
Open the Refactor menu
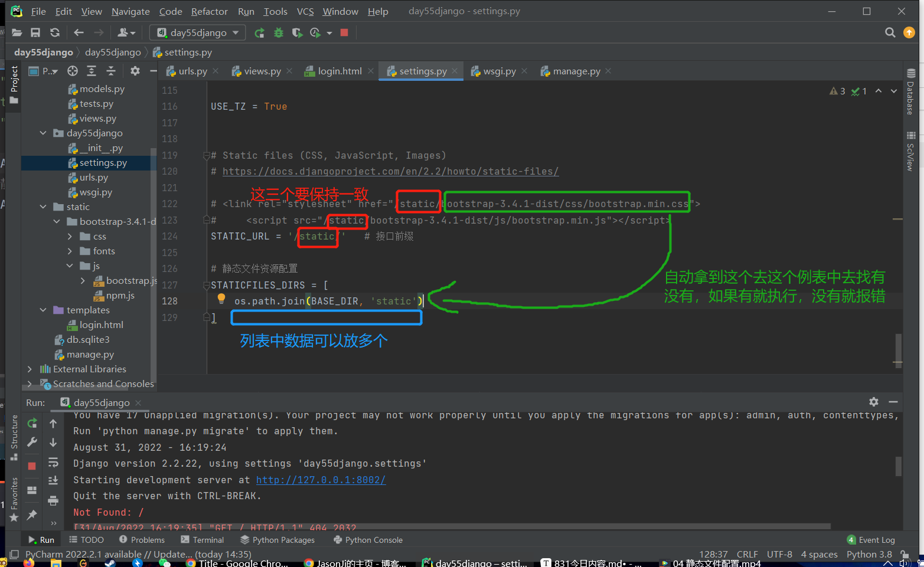coord(209,11)
